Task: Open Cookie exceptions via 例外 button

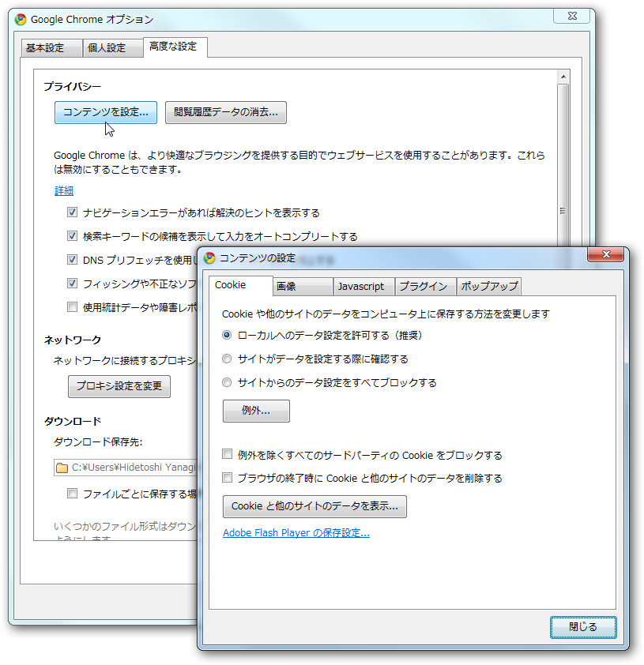Action: (256, 411)
